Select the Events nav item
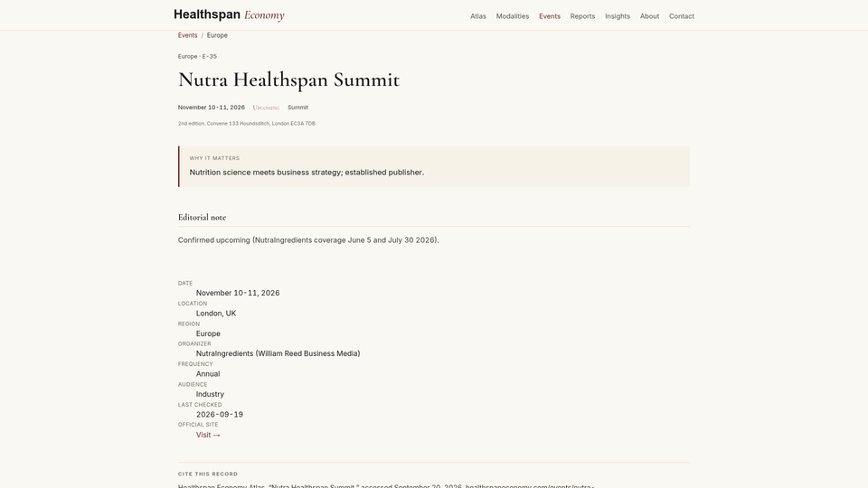This screenshot has height=488, width=868. [x=549, y=16]
